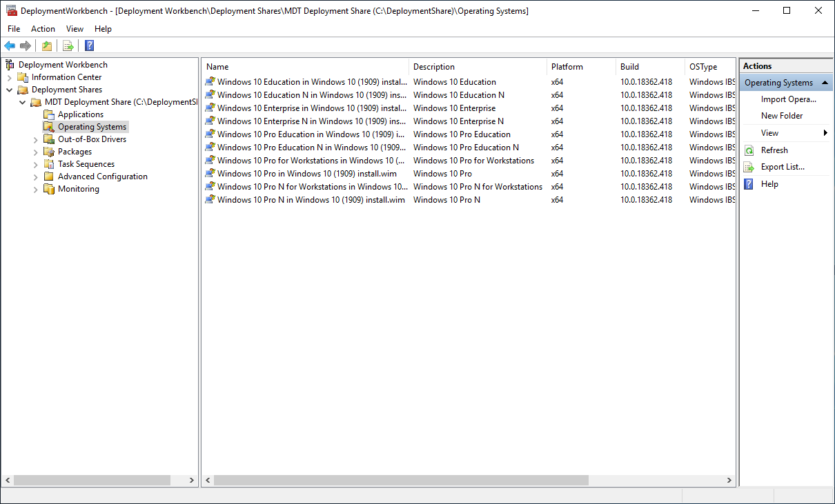
Task: Click the Help toolbar icon
Action: [x=89, y=46]
